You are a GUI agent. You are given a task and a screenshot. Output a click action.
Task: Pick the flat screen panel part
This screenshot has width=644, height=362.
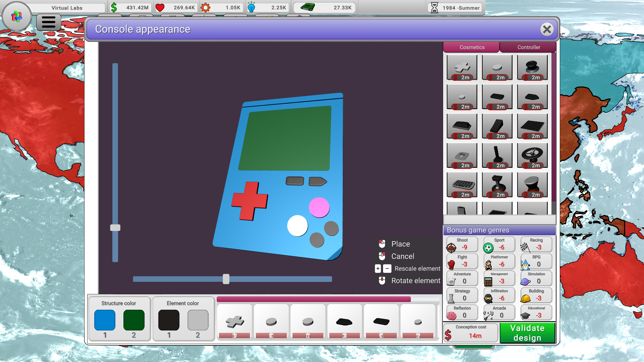coord(533,126)
